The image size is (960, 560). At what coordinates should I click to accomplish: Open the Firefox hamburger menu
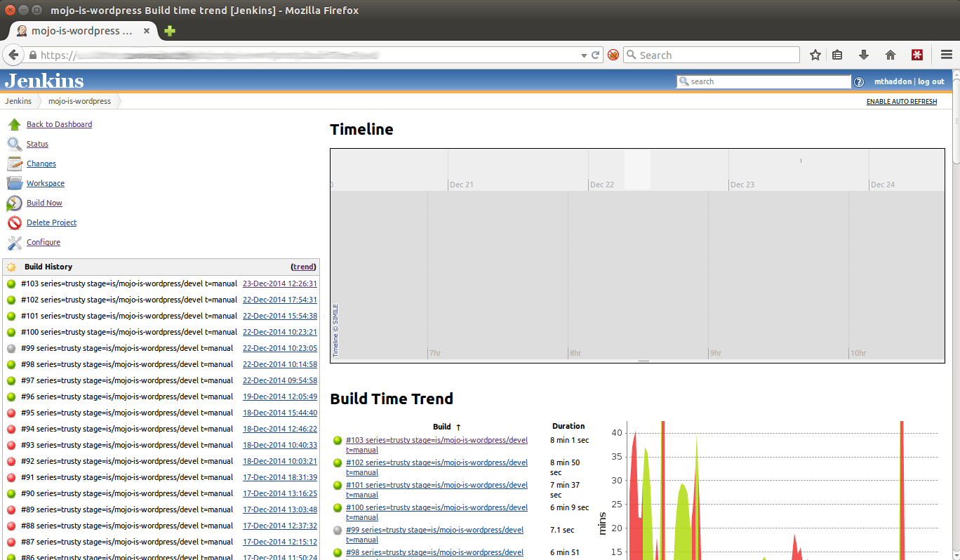[946, 55]
